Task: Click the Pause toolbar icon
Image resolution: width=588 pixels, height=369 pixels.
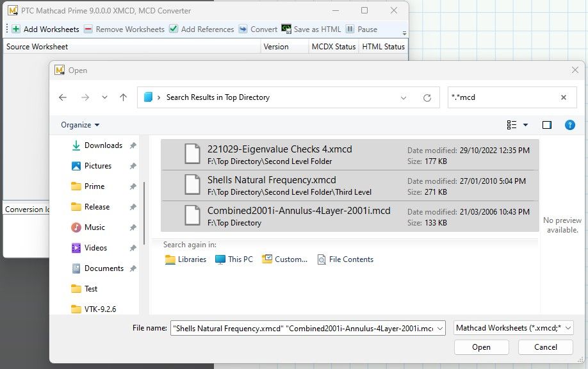Action: 350,29
